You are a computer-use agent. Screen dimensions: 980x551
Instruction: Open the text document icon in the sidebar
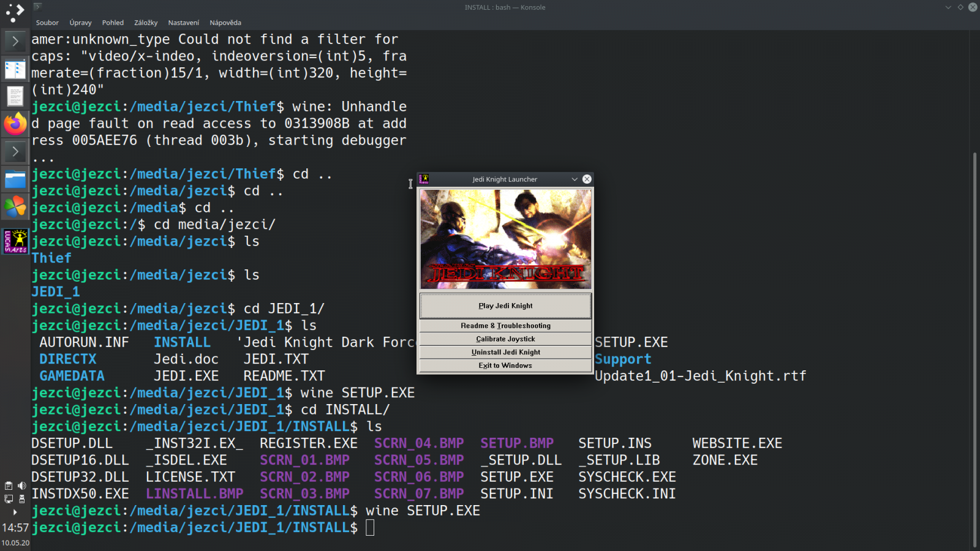point(15,96)
